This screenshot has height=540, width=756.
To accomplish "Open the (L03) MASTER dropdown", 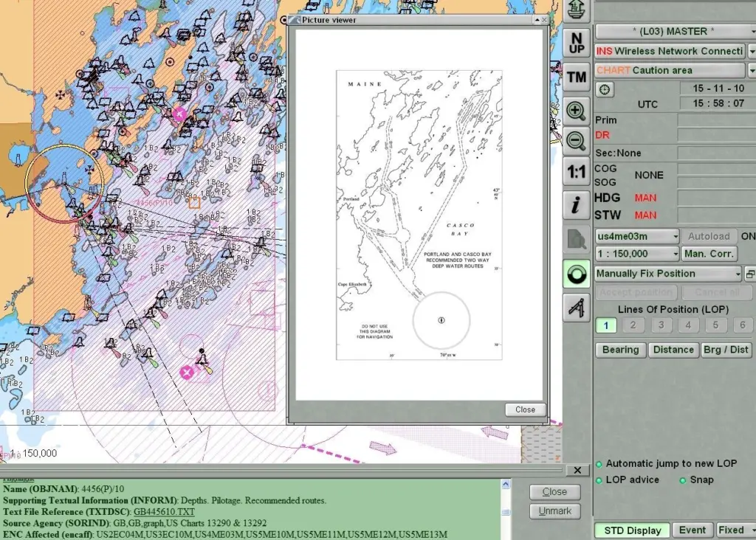I will [676, 32].
